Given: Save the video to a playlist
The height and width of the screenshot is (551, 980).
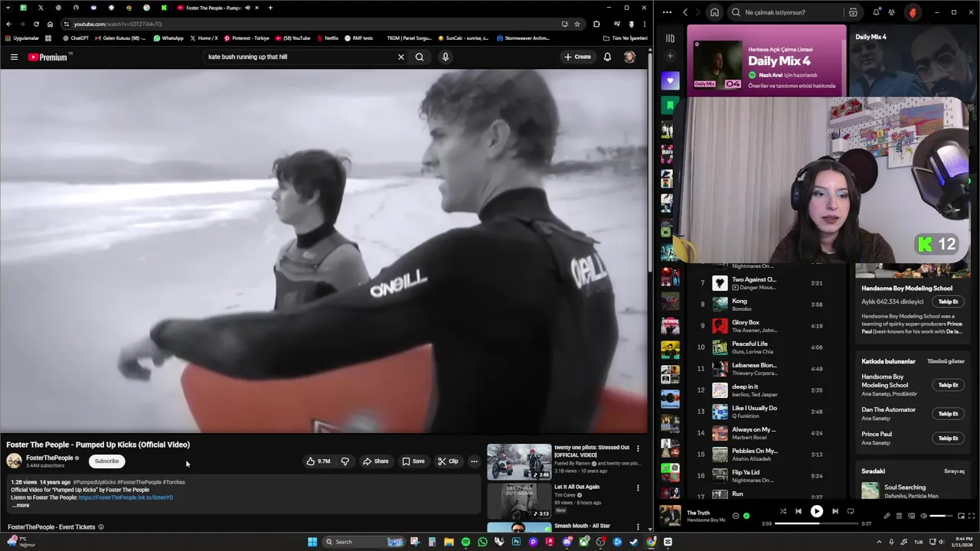Looking at the screenshot, I should pos(413,461).
